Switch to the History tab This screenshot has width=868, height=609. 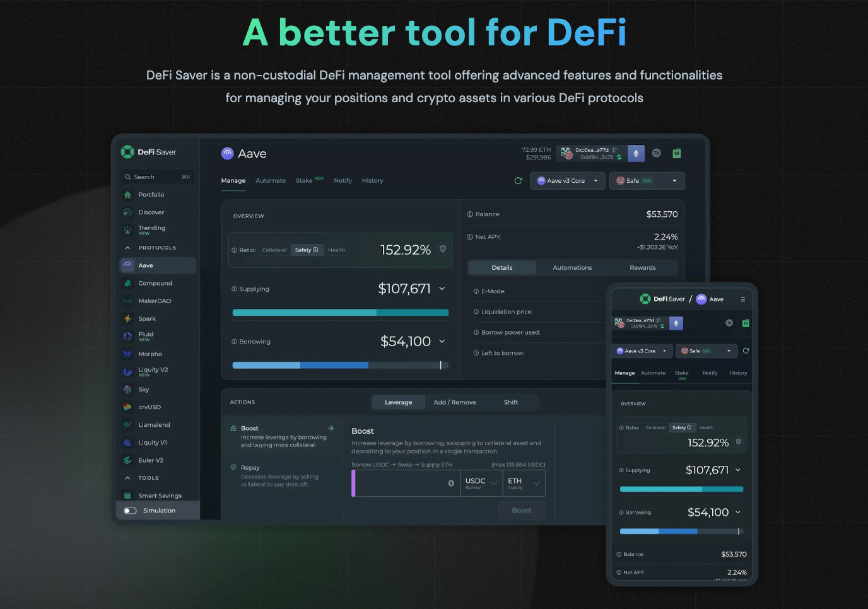373,181
